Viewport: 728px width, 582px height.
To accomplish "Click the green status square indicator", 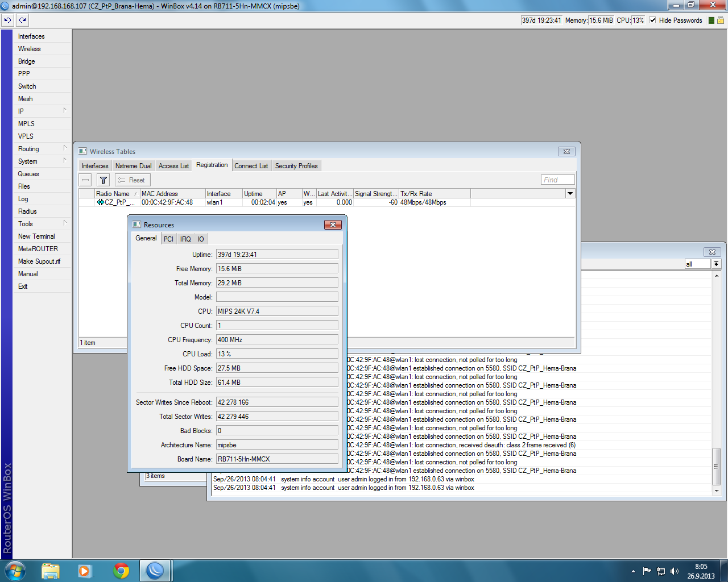I will click(711, 20).
